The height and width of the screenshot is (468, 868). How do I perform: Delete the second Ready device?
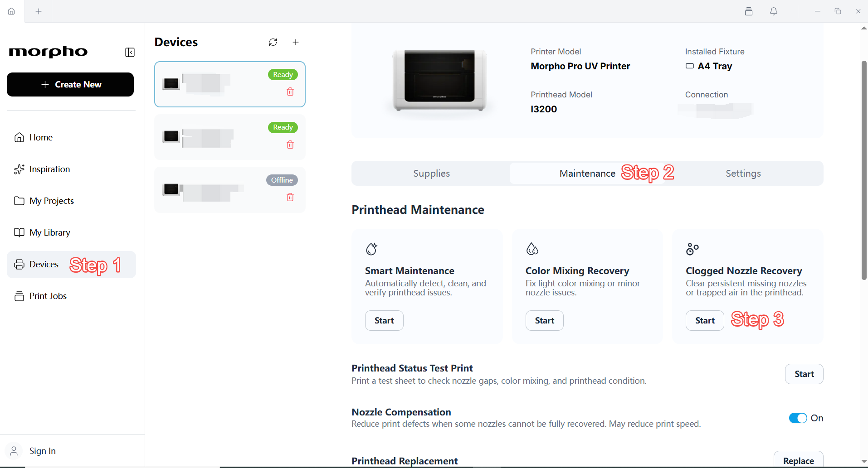click(290, 145)
